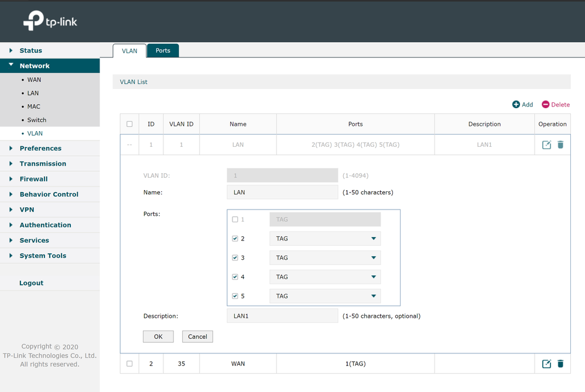Expand the System Tools menu section

coord(43,256)
